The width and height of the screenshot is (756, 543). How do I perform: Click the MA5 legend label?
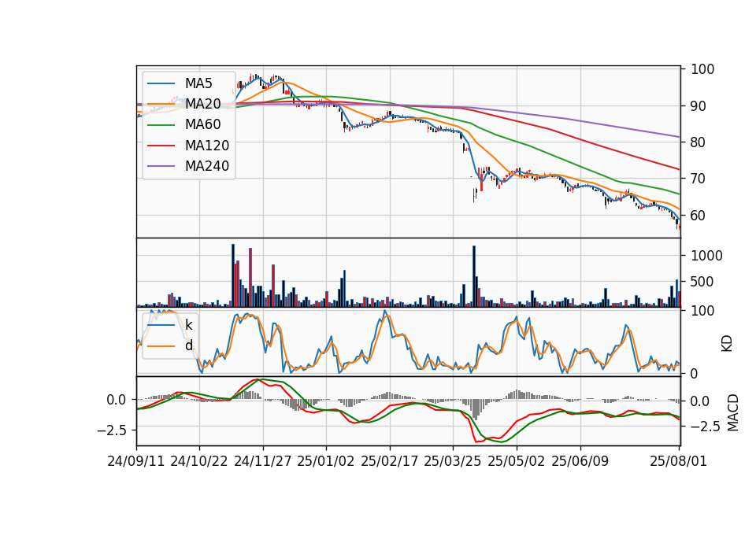(198, 83)
